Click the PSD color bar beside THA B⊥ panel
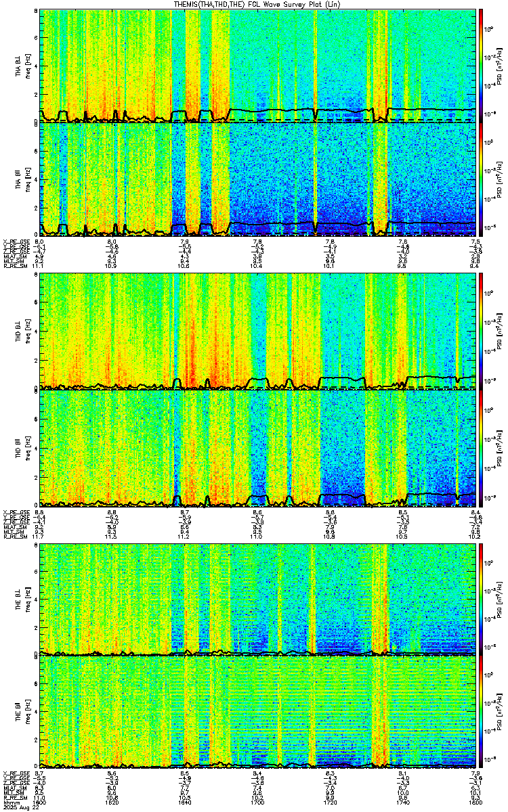 482,66
